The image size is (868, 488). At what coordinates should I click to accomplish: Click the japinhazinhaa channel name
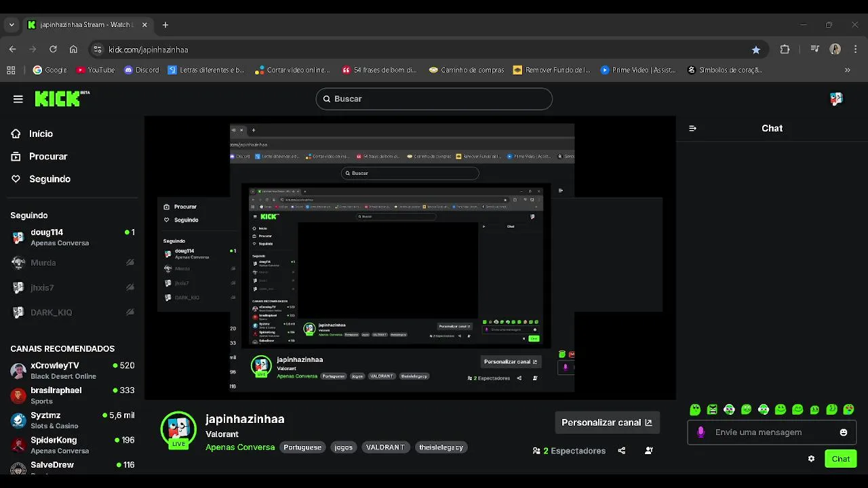pos(245,419)
